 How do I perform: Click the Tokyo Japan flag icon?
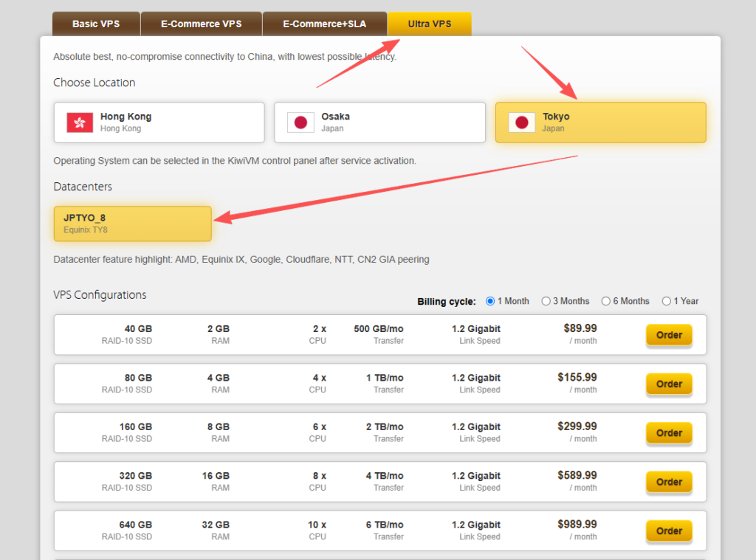(x=522, y=122)
